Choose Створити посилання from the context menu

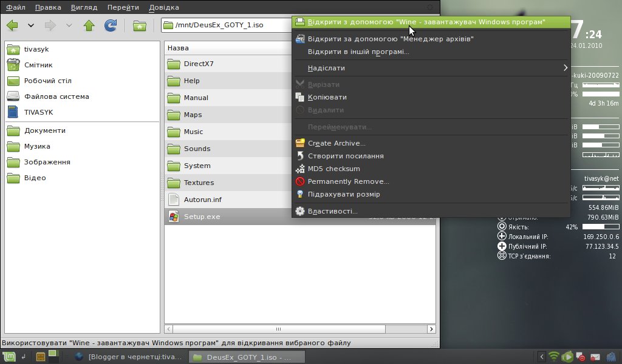click(x=431, y=156)
